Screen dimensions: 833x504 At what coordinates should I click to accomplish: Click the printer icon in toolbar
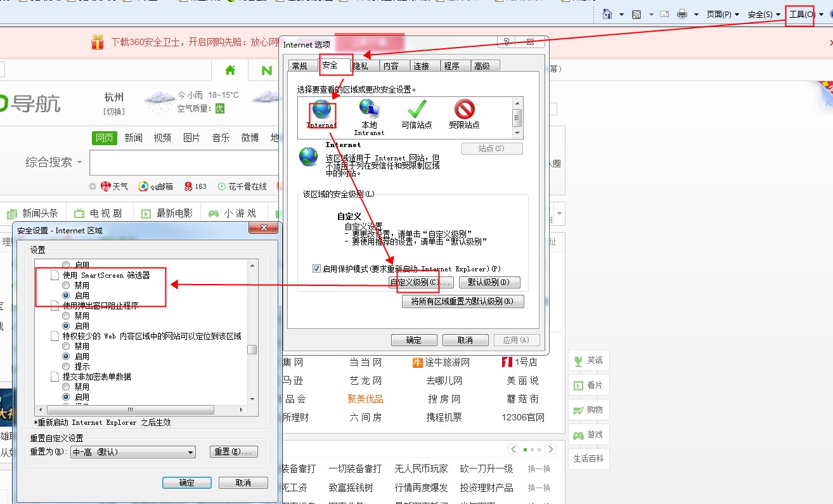(682, 14)
